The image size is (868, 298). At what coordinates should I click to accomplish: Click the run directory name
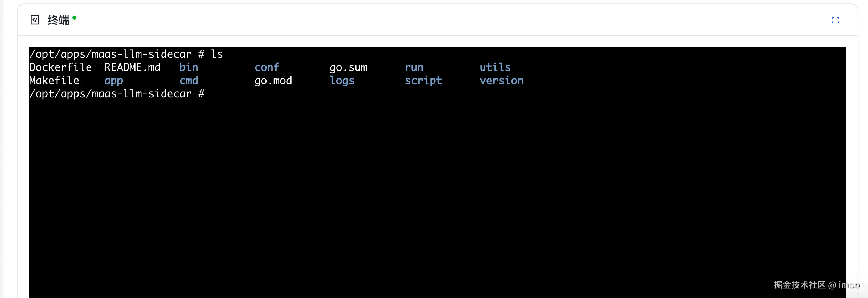[x=414, y=67]
